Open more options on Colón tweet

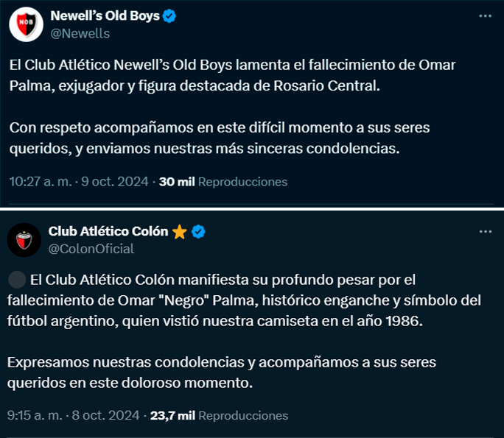pyautogui.click(x=485, y=232)
